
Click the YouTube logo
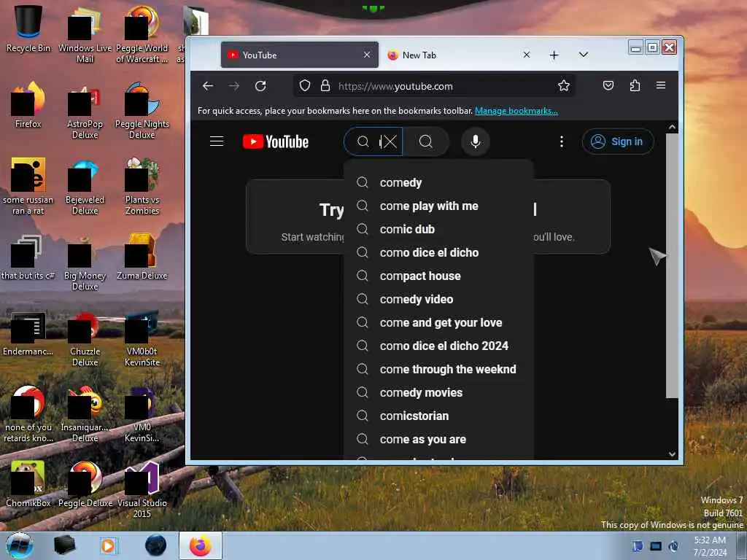click(x=276, y=141)
